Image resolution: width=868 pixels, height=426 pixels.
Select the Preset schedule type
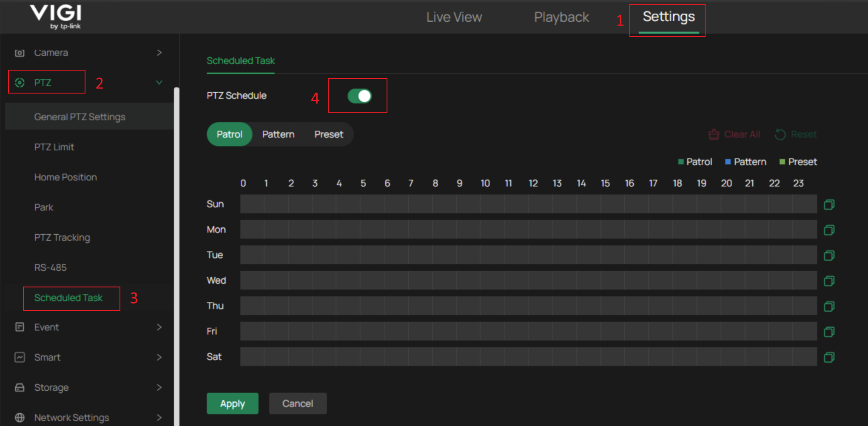pos(328,134)
